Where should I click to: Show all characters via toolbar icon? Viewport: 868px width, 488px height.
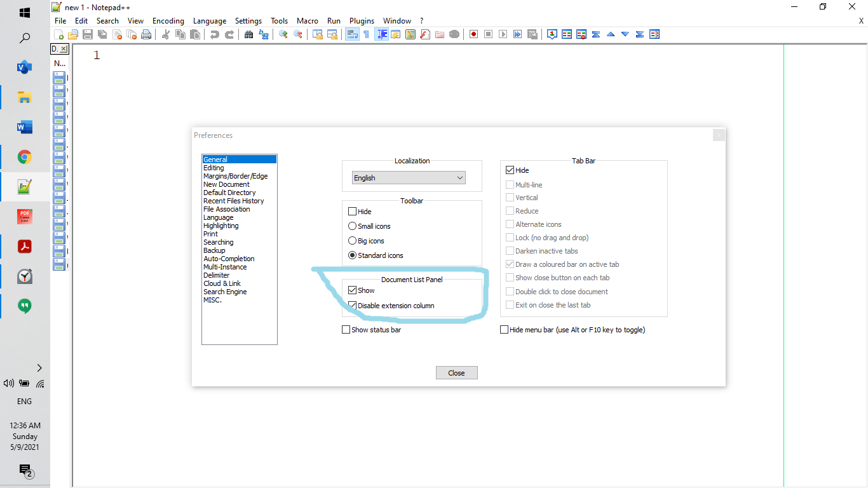(367, 34)
